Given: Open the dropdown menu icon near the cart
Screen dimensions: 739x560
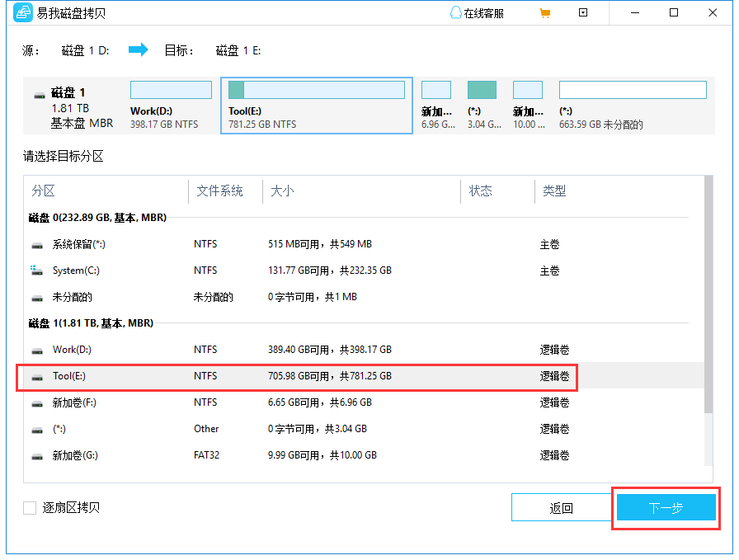Looking at the screenshot, I should click(583, 12).
